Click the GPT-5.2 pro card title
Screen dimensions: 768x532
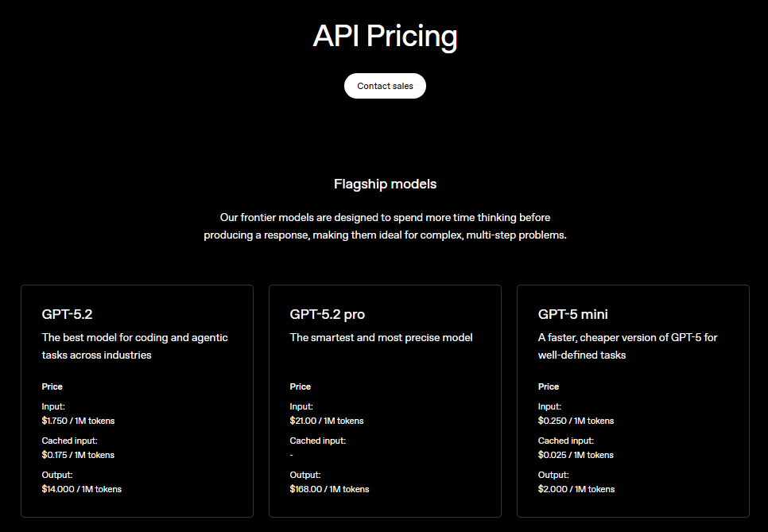click(327, 313)
